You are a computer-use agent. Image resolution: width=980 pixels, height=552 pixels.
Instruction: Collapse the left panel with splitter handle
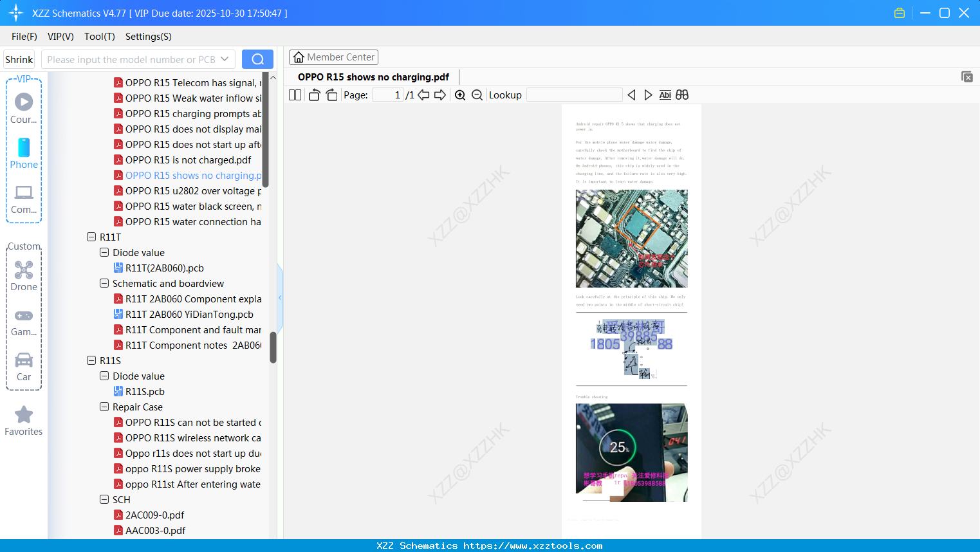coord(280,298)
